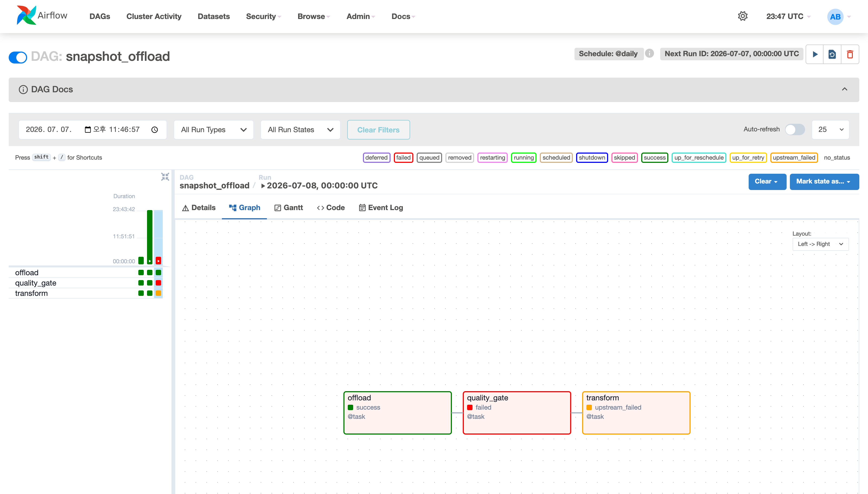Open the All Run States dropdown
This screenshot has width=868, height=494.
click(x=301, y=130)
